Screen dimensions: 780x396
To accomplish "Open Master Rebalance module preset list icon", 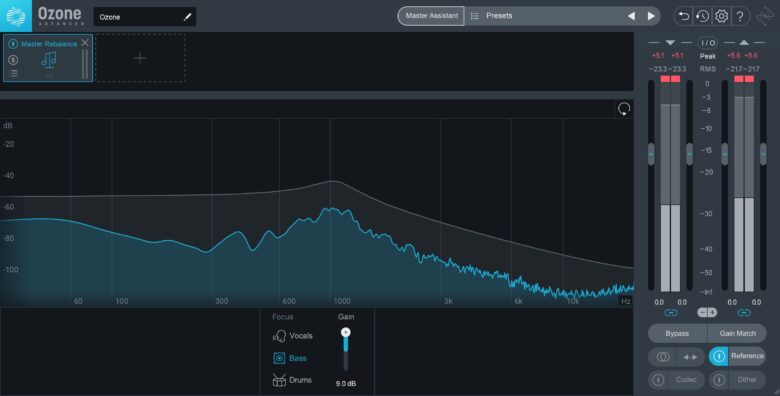I will tap(13, 74).
